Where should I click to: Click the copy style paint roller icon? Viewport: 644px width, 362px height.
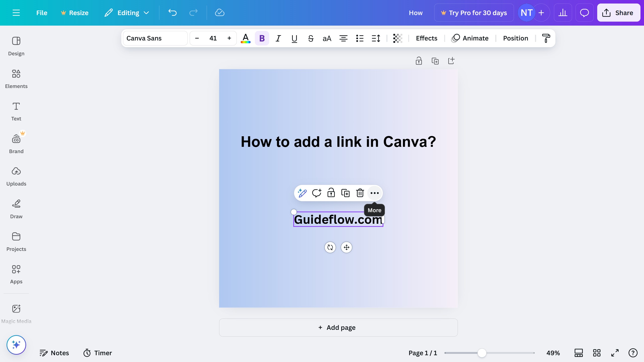546,38
